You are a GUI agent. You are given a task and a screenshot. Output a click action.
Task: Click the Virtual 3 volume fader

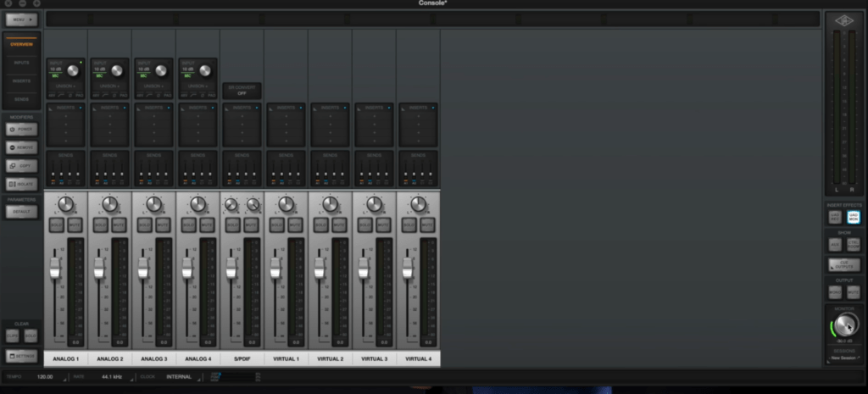[x=363, y=268]
